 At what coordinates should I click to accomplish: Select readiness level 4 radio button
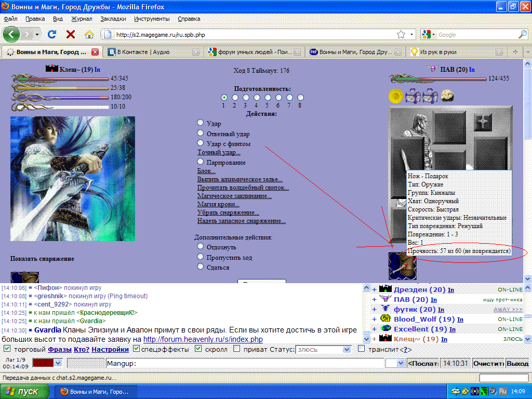click(257, 97)
